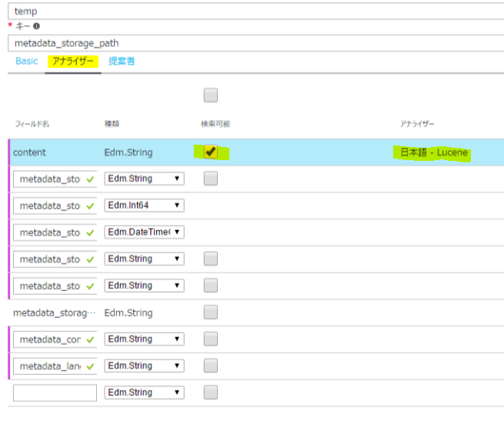This screenshot has width=504, height=448.
Task: Click the metadata_cor field name input
Action: click(55, 339)
